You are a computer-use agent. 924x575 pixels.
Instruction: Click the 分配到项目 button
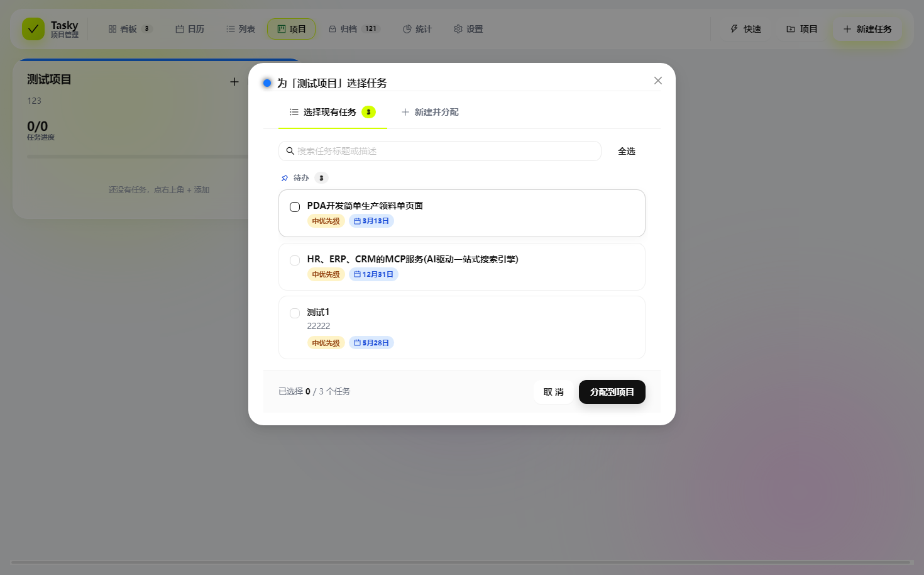pos(612,392)
